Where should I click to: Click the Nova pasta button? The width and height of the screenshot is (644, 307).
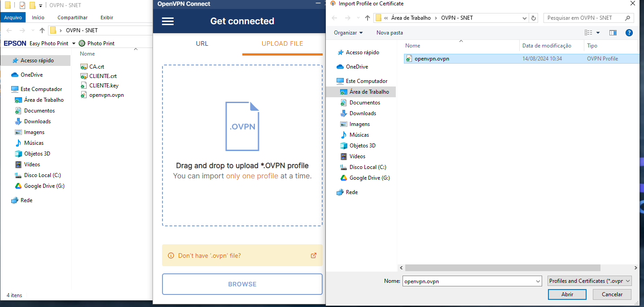(390, 33)
